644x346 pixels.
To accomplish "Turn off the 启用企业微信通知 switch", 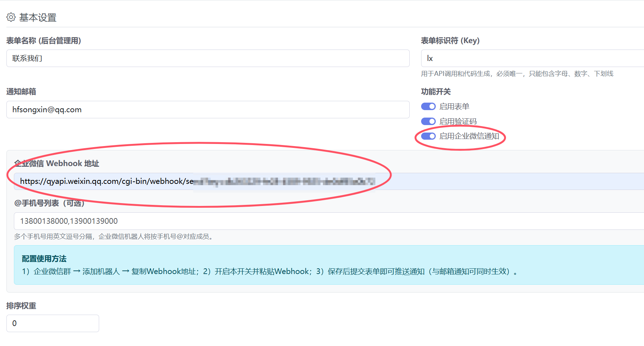I will tap(428, 136).
